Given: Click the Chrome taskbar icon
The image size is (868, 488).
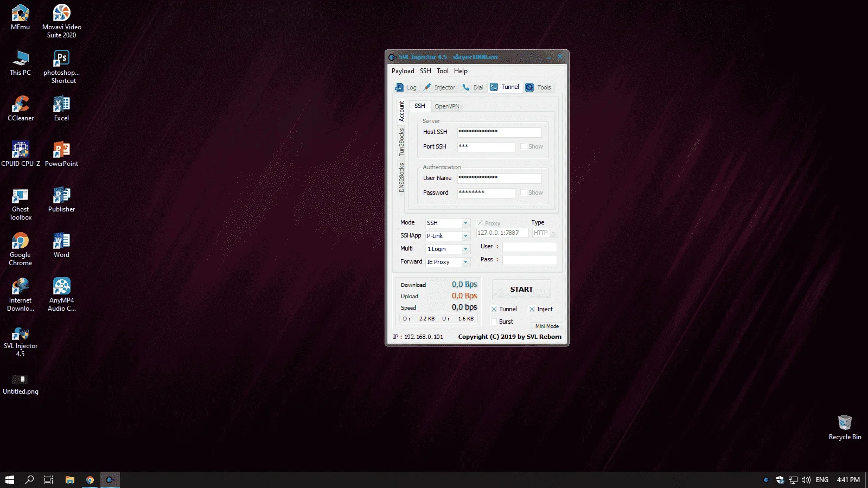Looking at the screenshot, I should (90, 480).
